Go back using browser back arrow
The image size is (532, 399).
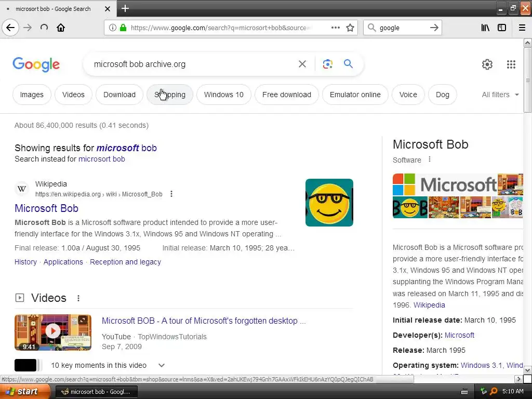[x=10, y=28]
